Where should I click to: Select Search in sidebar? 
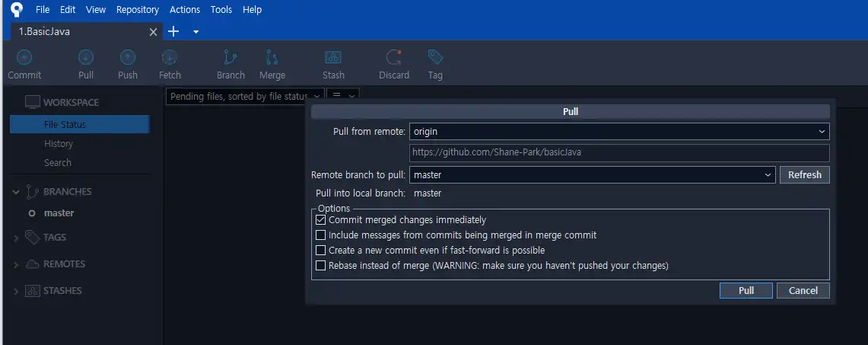(58, 163)
